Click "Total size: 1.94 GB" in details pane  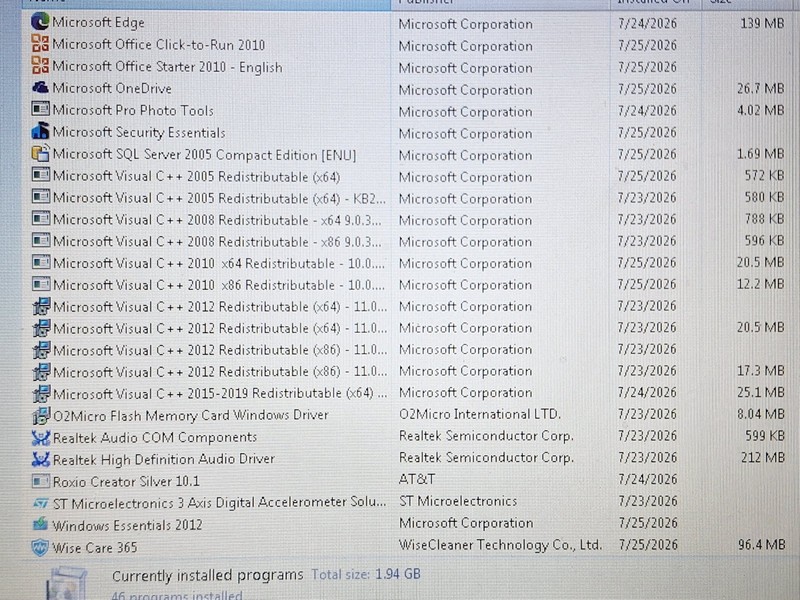tap(366, 574)
